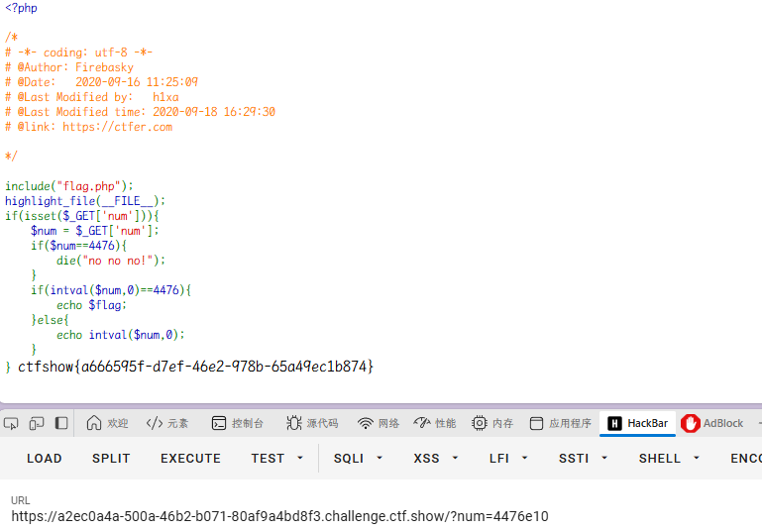Click the AdBlock red hand icon
The height and width of the screenshot is (532, 762).
point(690,424)
